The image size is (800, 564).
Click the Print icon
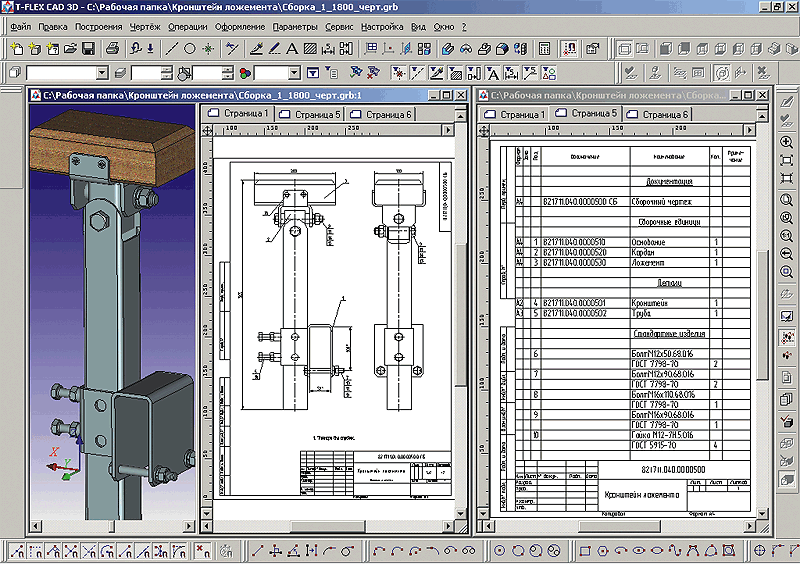(112, 49)
